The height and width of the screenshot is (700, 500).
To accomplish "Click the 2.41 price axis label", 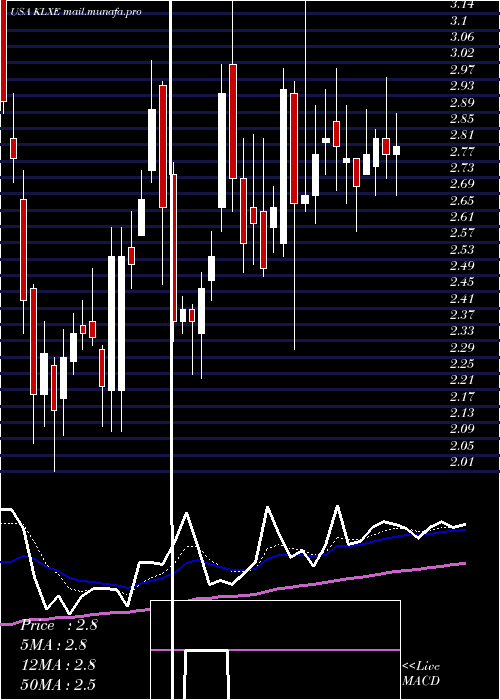I will (462, 299).
